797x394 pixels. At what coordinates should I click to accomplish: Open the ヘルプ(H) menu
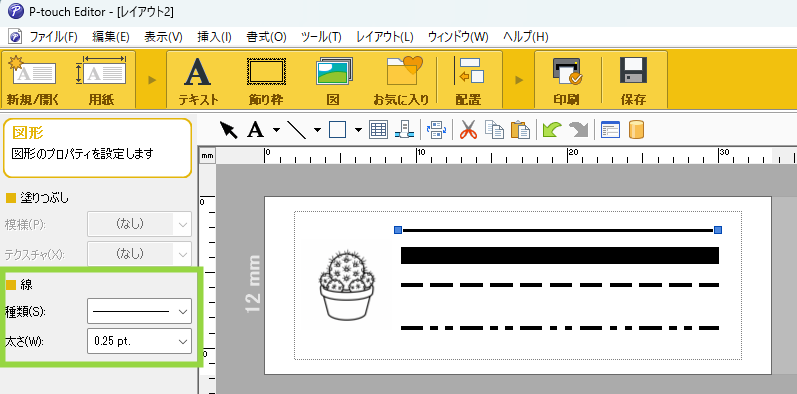(526, 37)
